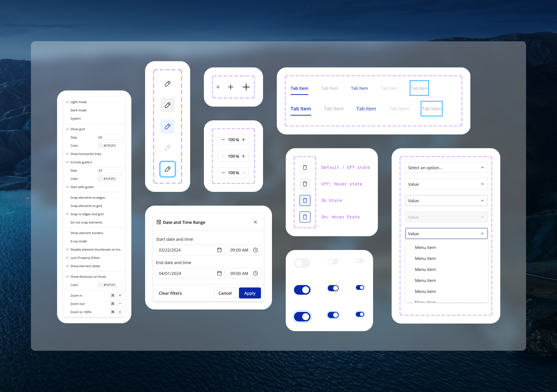Select the first underlined Tab Item
The width and height of the screenshot is (557, 392).
pyautogui.click(x=299, y=88)
